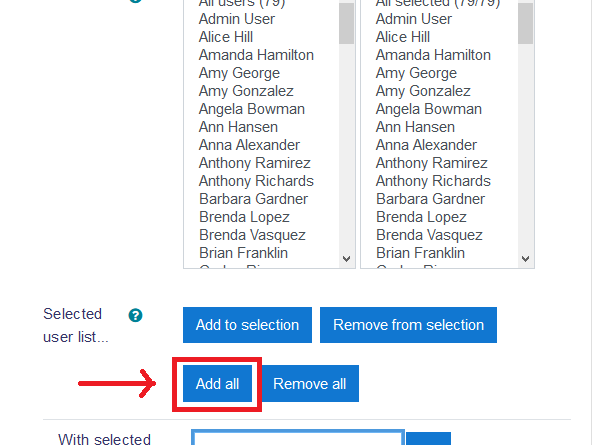Select Ann Hansen in the All selected list

pyautogui.click(x=415, y=127)
